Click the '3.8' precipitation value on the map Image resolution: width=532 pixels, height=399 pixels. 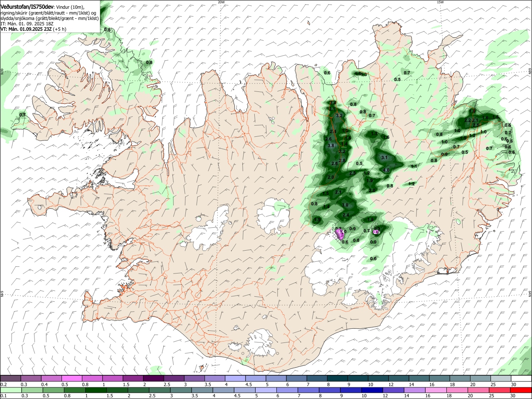click(331, 145)
